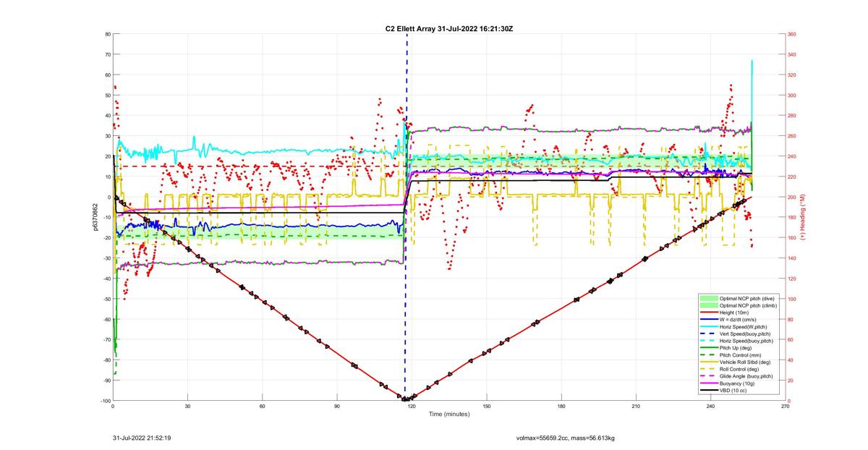This screenshot has width=868, height=450.
Task: Click the plot title 'C2 Ellett Array 31-Jul-2022 16:21:30Z'
Action: 448,28
